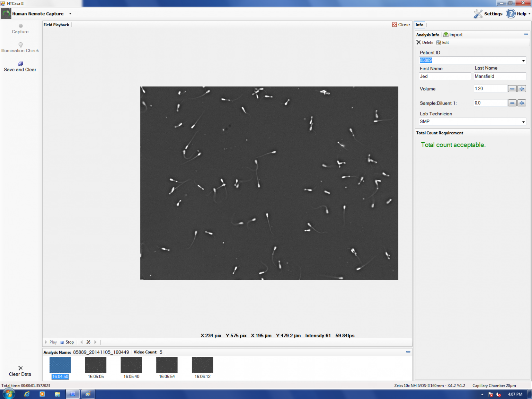Close the Field Playback view
This screenshot has width=532, height=399.
pyautogui.click(x=401, y=25)
